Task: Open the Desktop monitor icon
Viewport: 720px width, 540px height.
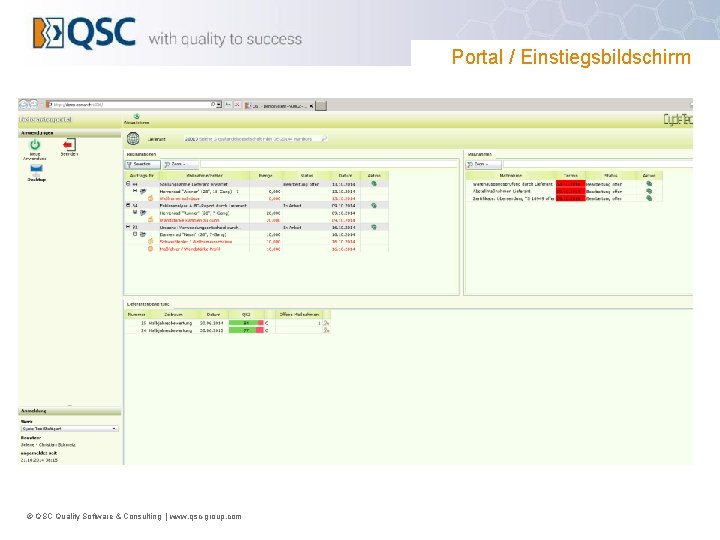Action: click(x=36, y=169)
